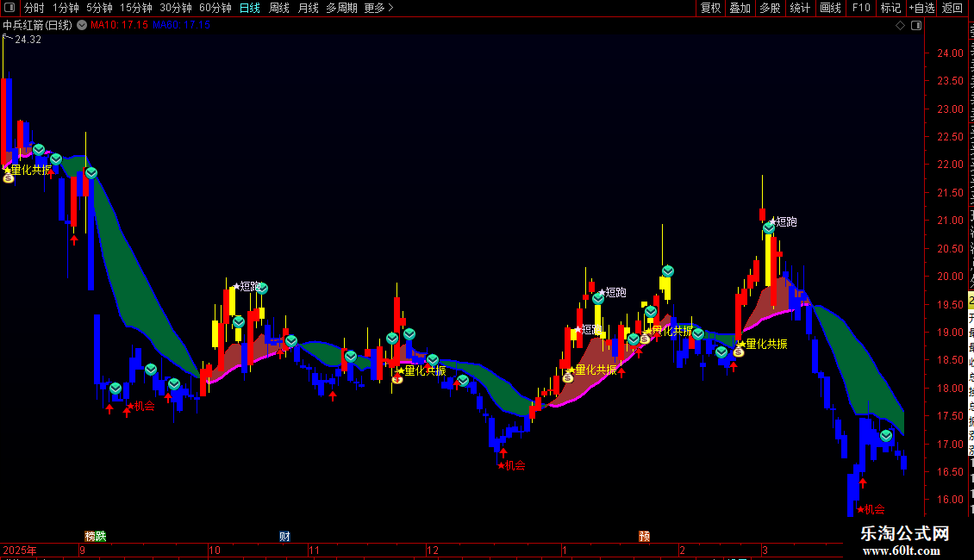Activate the 画线 drawing tool
Image resolution: width=974 pixels, height=560 pixels.
pyautogui.click(x=831, y=8)
